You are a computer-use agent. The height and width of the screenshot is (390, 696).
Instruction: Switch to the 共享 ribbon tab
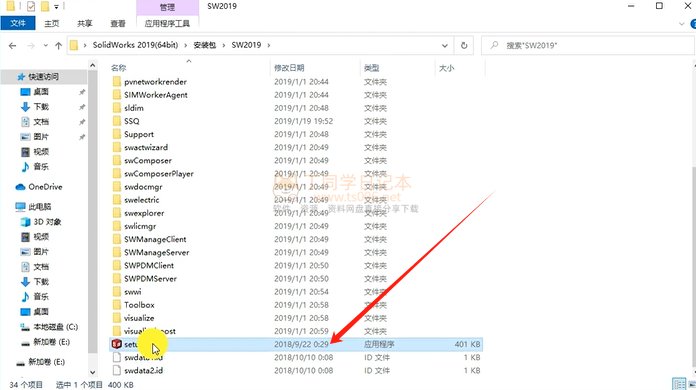pyautogui.click(x=84, y=24)
